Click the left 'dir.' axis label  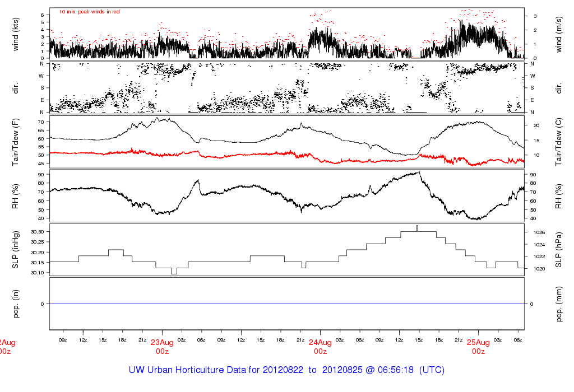(15, 88)
